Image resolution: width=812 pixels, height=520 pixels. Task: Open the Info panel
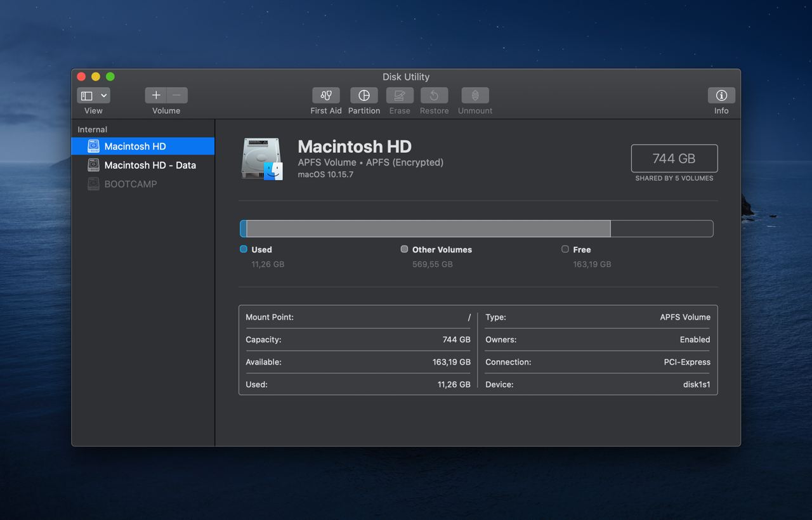(721, 95)
